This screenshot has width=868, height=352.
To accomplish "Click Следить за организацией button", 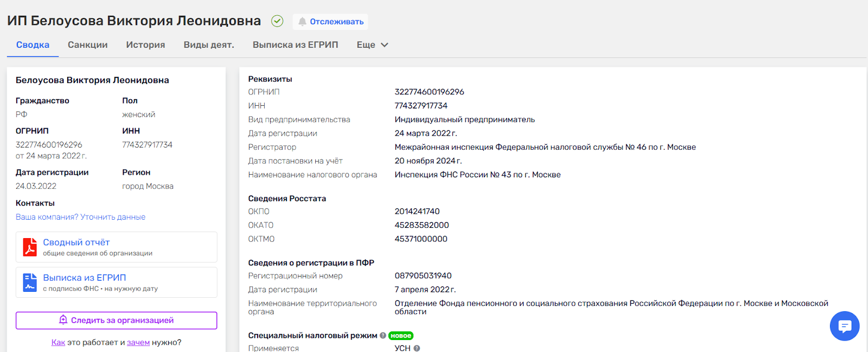I will coord(116,321).
